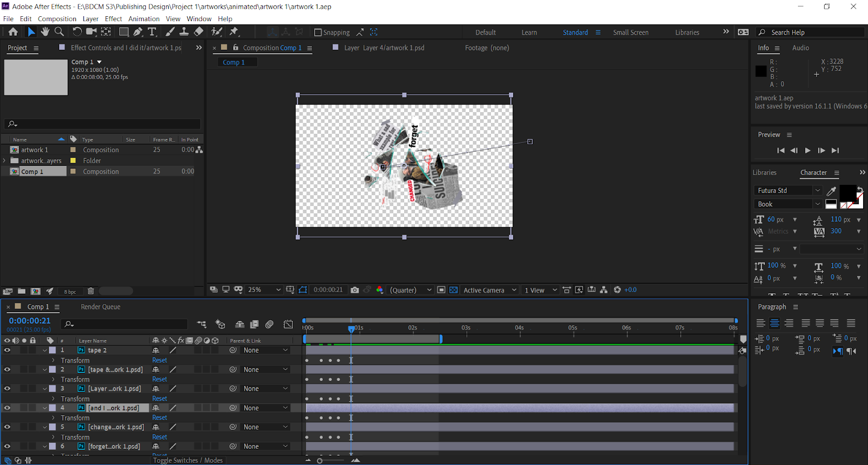
Task: Open the Futura Std font dropdown
Action: (817, 190)
